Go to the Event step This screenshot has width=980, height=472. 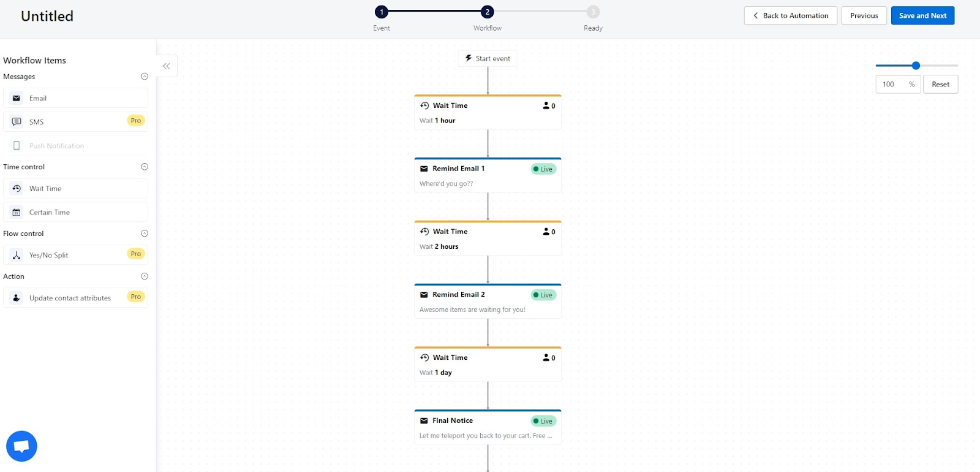(x=382, y=12)
